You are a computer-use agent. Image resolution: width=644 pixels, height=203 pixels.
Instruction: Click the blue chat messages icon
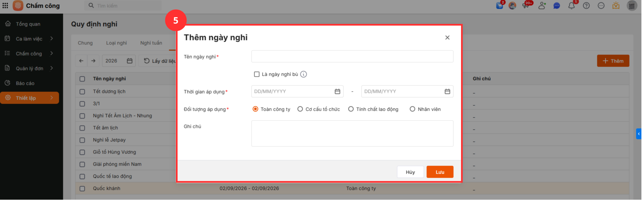tap(557, 6)
